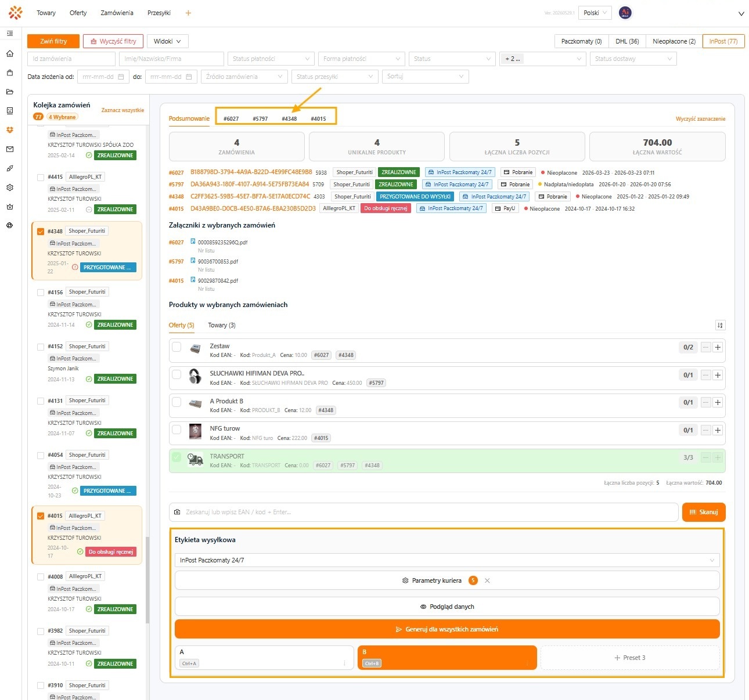
Task: Open the Status płatności dropdown filter
Action: pyautogui.click(x=271, y=59)
